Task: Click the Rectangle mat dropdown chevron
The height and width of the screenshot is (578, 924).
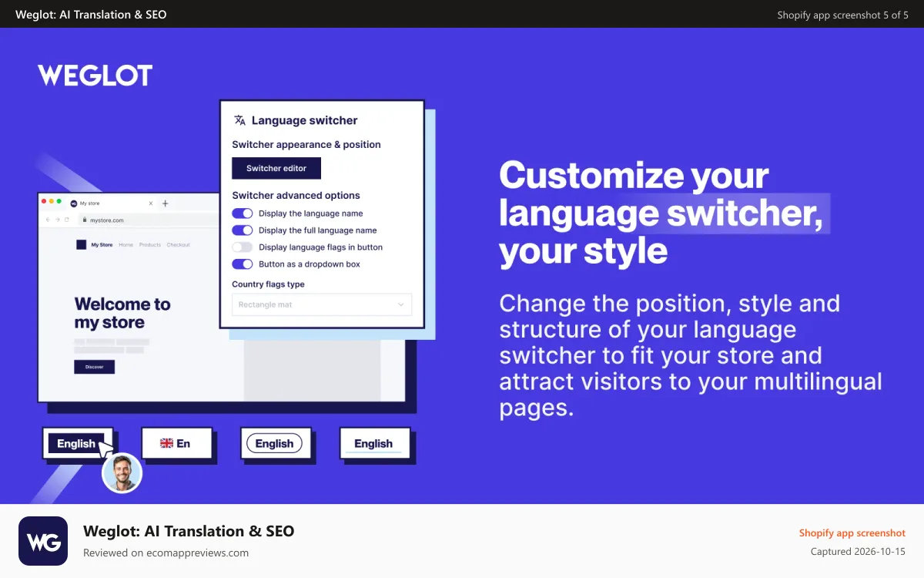Action: [400, 304]
